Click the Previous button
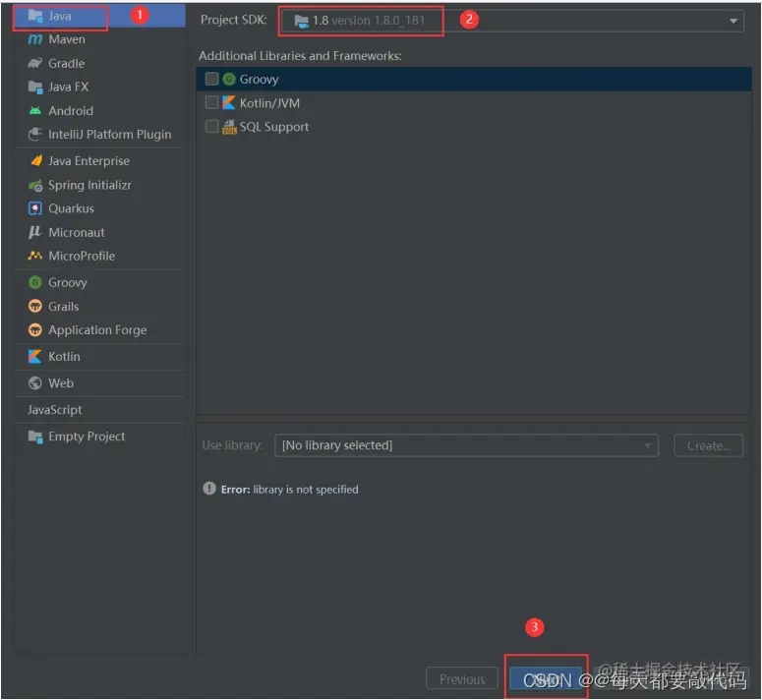The width and height of the screenshot is (762, 700). (x=462, y=679)
